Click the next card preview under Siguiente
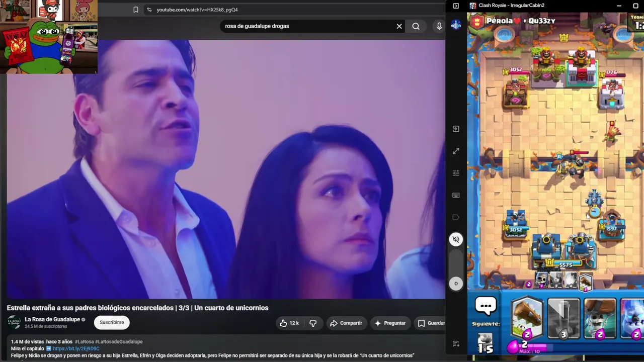The height and width of the screenshot is (362, 644). coord(486,343)
